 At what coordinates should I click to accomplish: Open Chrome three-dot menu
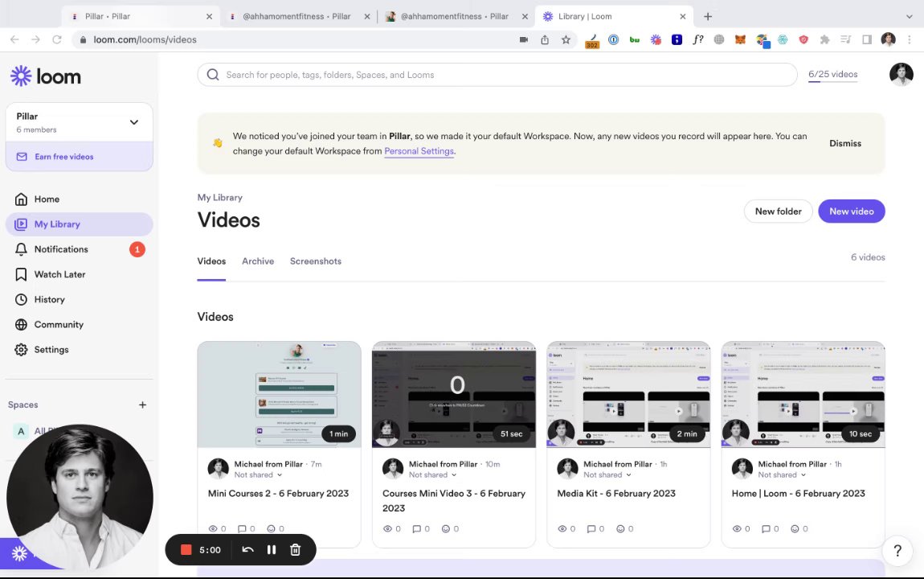click(x=910, y=39)
